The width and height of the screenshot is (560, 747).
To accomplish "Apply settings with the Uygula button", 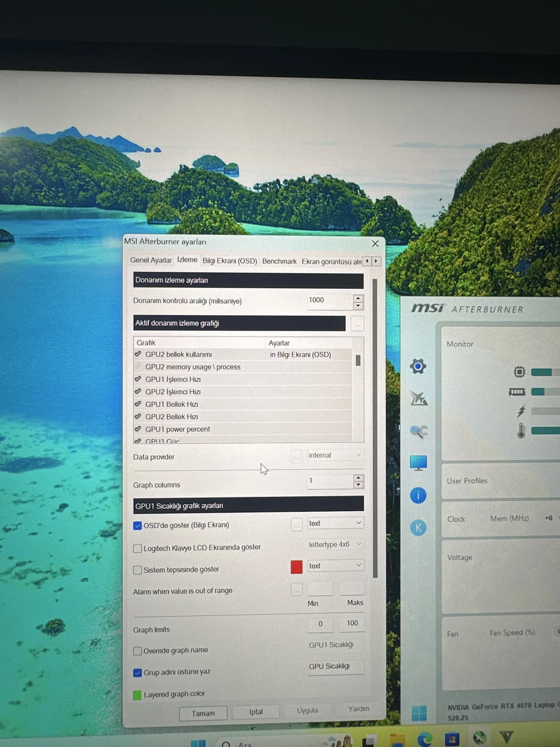I will coord(307,710).
